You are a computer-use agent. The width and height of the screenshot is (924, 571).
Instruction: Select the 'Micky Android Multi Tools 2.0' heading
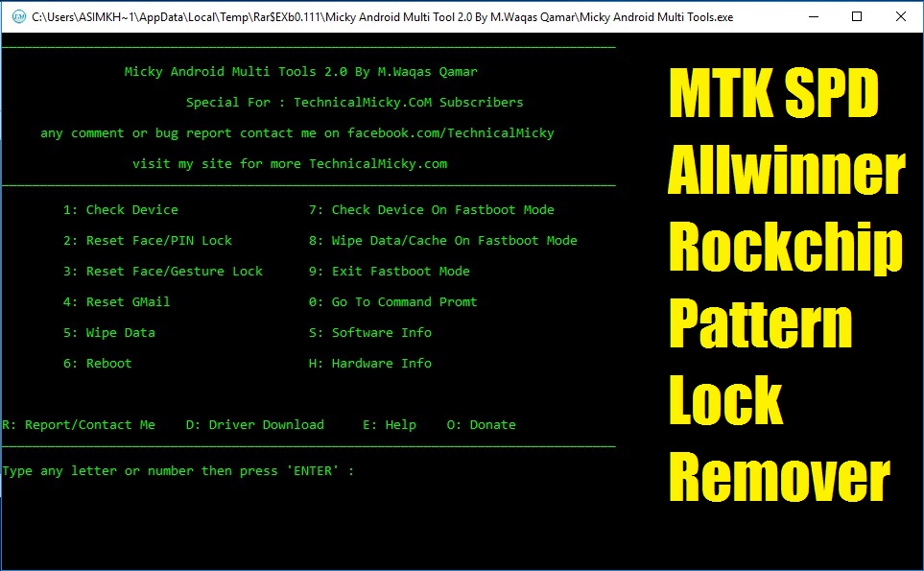click(x=300, y=72)
